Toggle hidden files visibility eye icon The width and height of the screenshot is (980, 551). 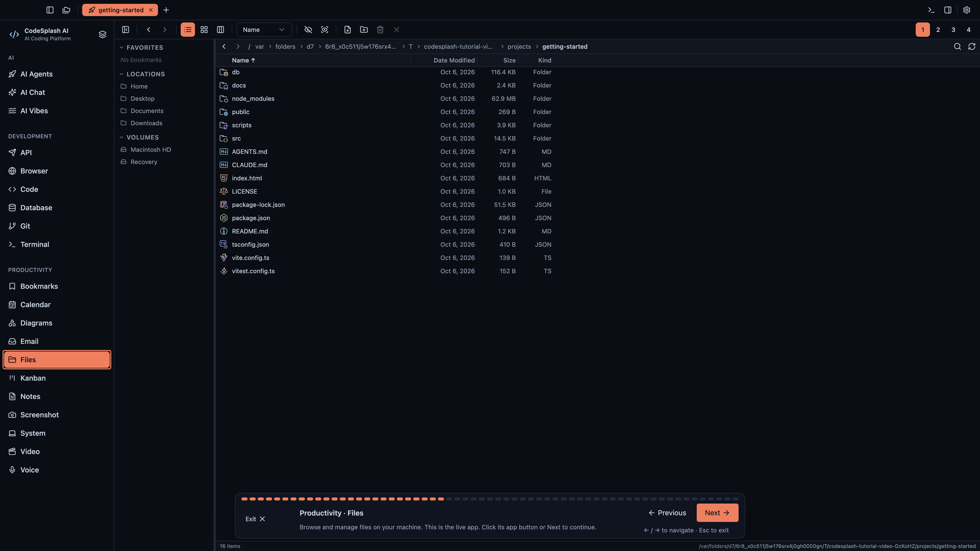[308, 30]
